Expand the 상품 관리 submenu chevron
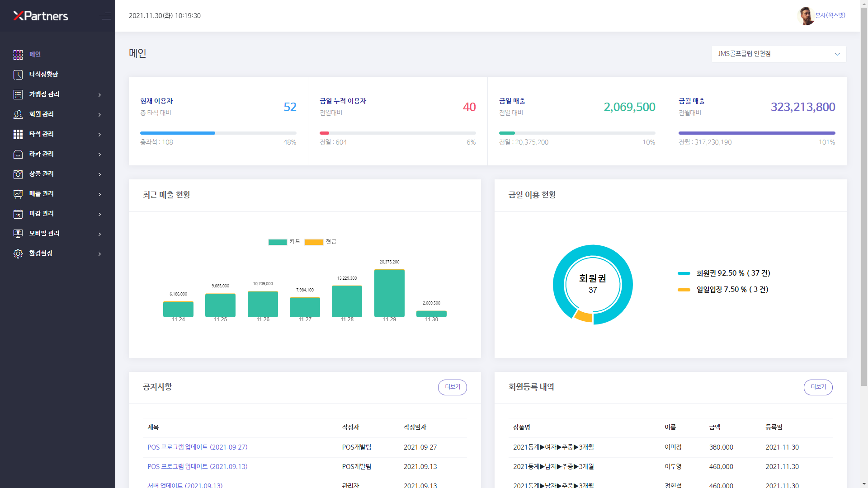 [99, 174]
